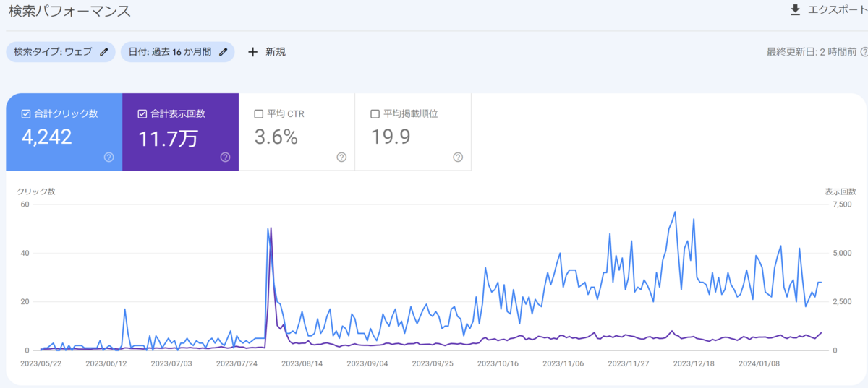Open help icon on 合計クリック数 card
Screen dimensions: 868x388
[109, 157]
